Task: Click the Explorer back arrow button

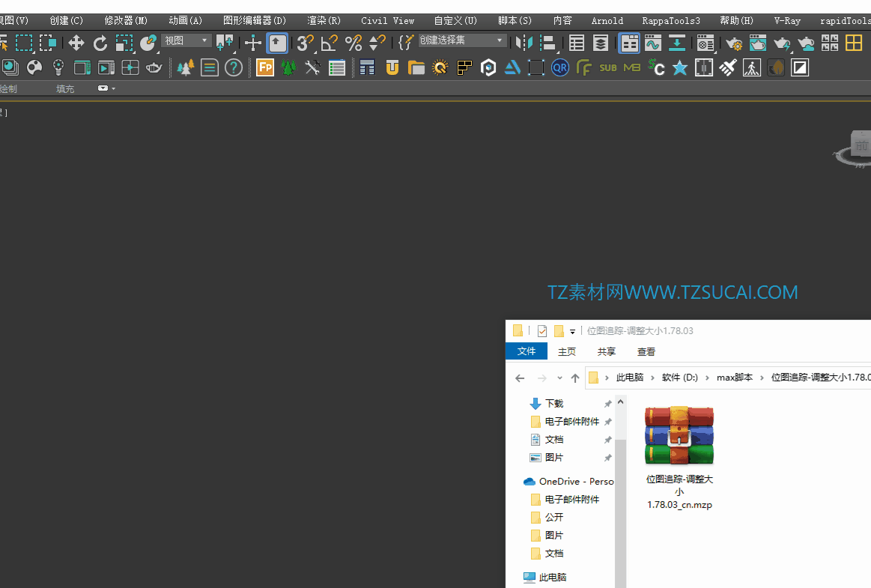Action: click(x=520, y=378)
